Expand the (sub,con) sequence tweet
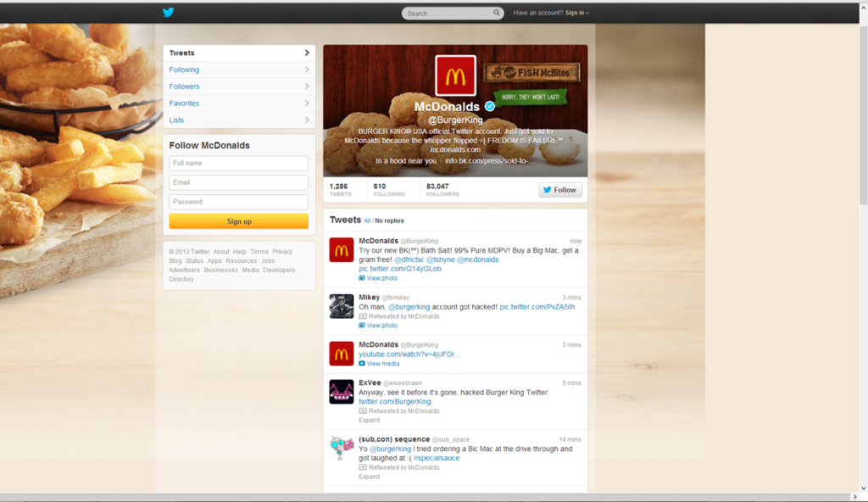 (369, 477)
